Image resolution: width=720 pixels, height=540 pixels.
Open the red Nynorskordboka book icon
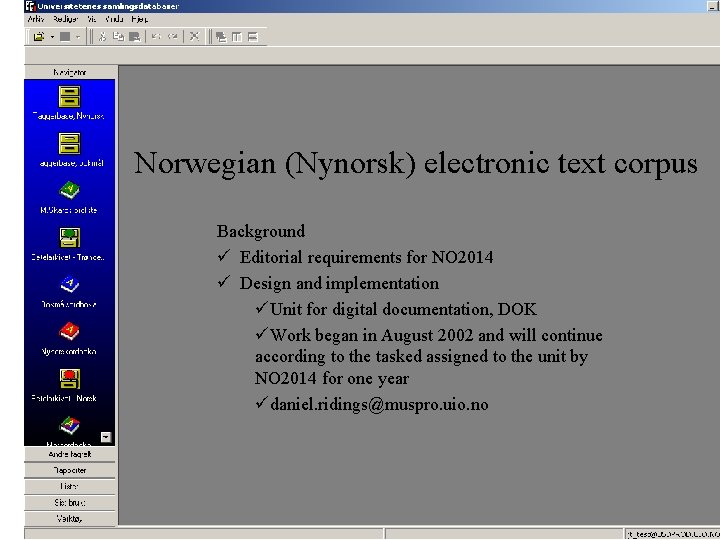[x=69, y=332]
